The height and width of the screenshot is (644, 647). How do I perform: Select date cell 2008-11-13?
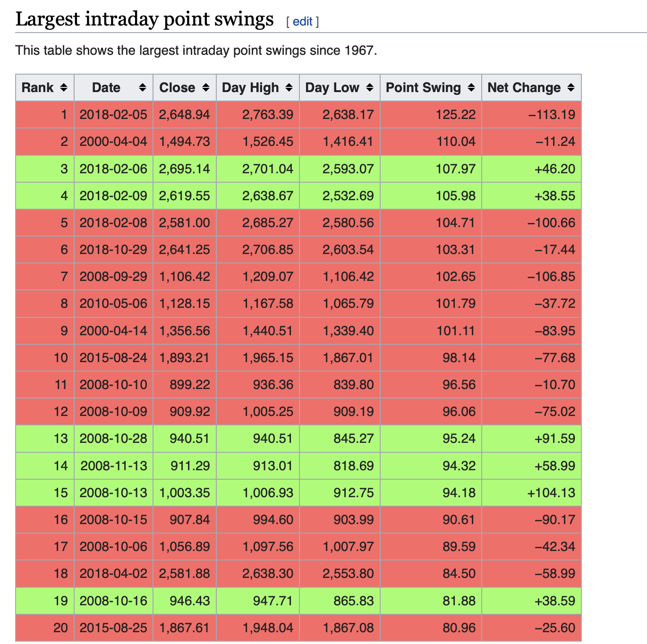[x=114, y=466]
